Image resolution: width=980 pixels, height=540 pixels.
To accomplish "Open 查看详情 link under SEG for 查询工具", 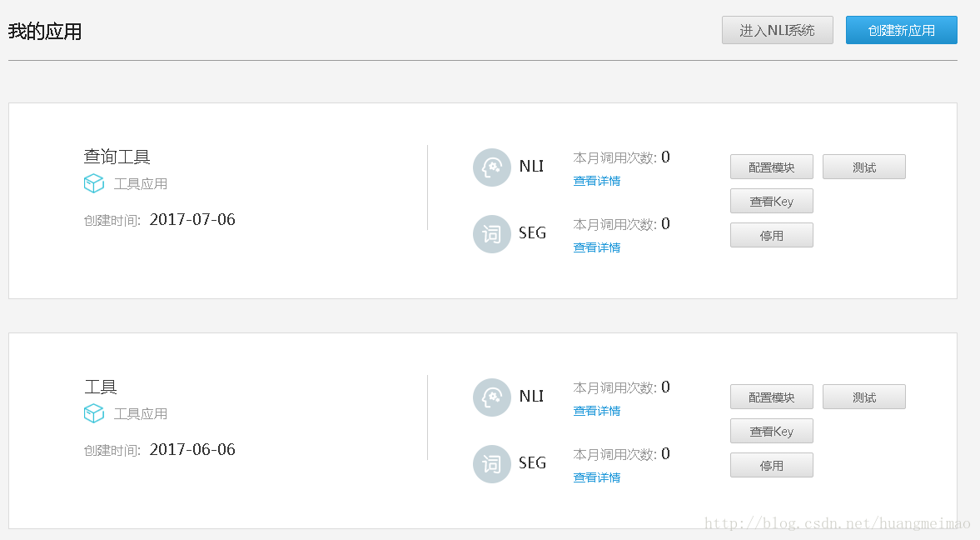I will (597, 247).
